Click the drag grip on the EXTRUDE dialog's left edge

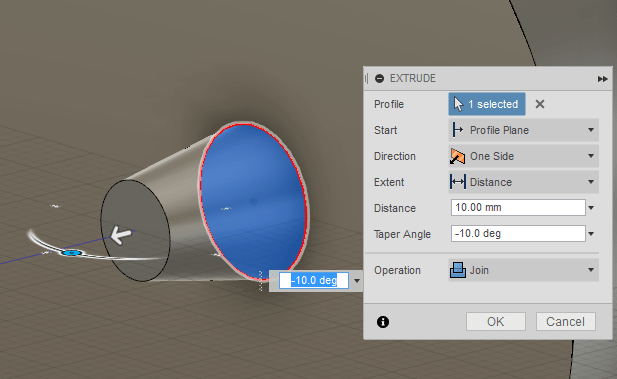tap(366, 79)
